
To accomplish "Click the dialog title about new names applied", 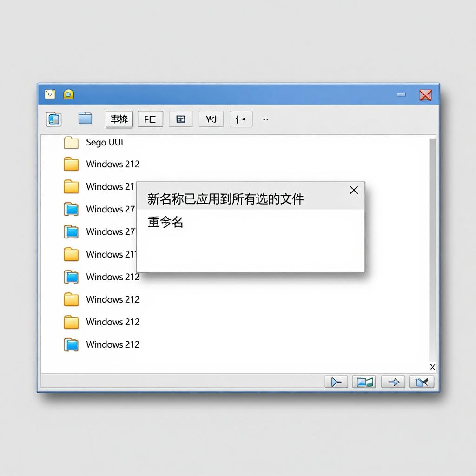I will (225, 199).
